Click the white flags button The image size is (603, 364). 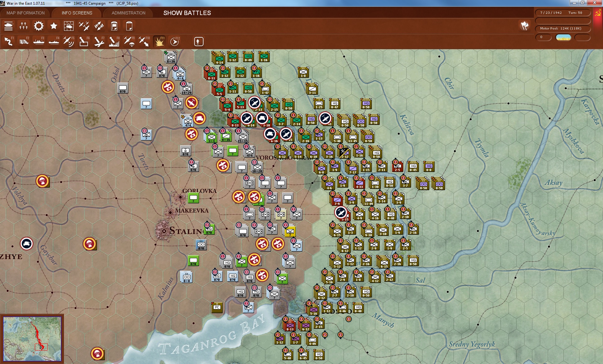[x=525, y=26]
